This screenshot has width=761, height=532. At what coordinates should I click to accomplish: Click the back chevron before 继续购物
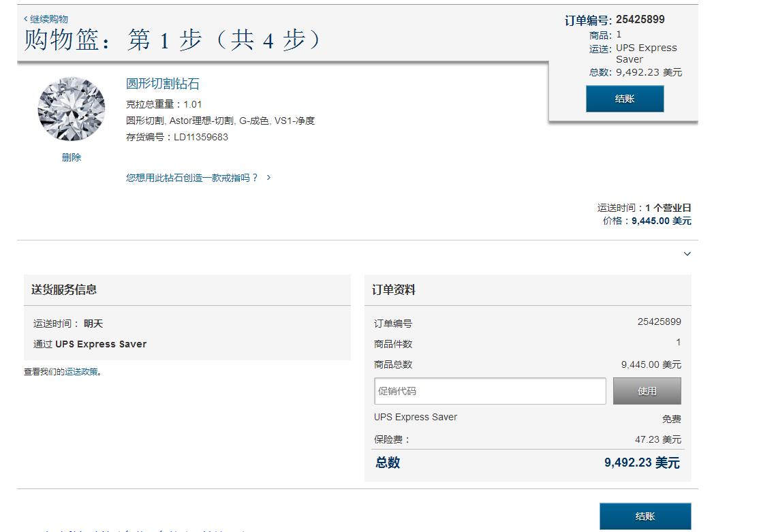25,19
